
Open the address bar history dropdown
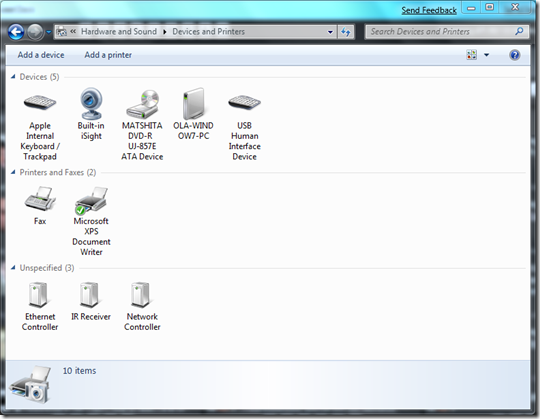pos(330,32)
